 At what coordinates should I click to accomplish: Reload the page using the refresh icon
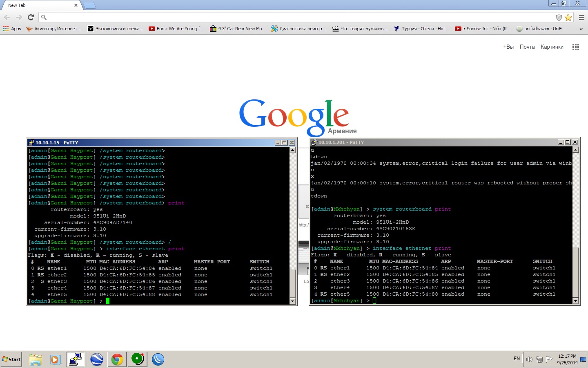pos(31,18)
